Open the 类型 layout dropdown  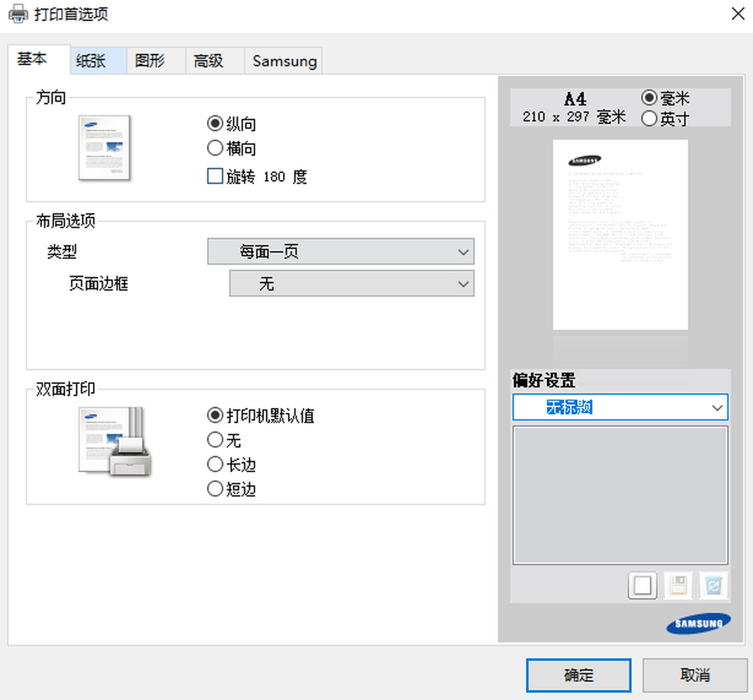341,252
